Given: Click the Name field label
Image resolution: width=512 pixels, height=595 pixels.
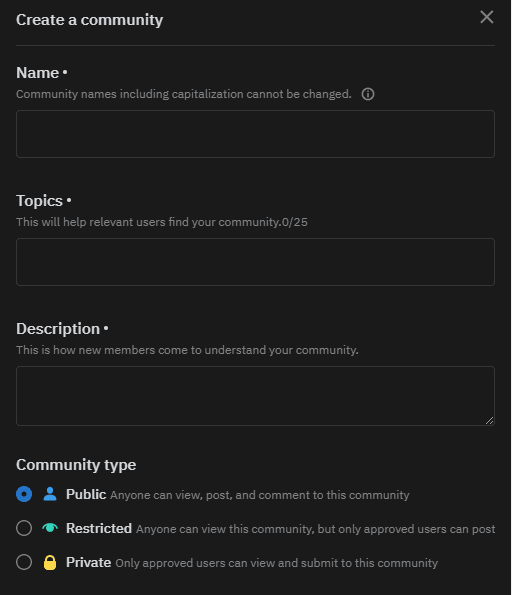Looking at the screenshot, I should (37, 73).
